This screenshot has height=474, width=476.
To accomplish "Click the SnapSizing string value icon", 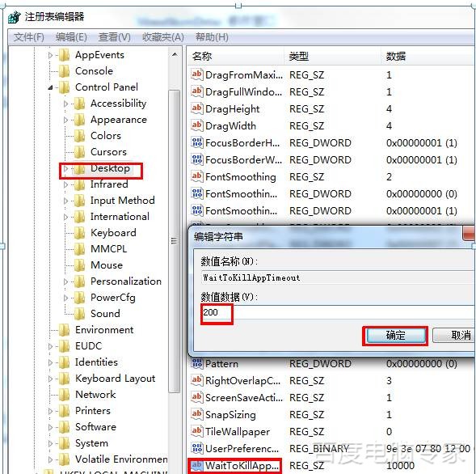I will (x=196, y=414).
